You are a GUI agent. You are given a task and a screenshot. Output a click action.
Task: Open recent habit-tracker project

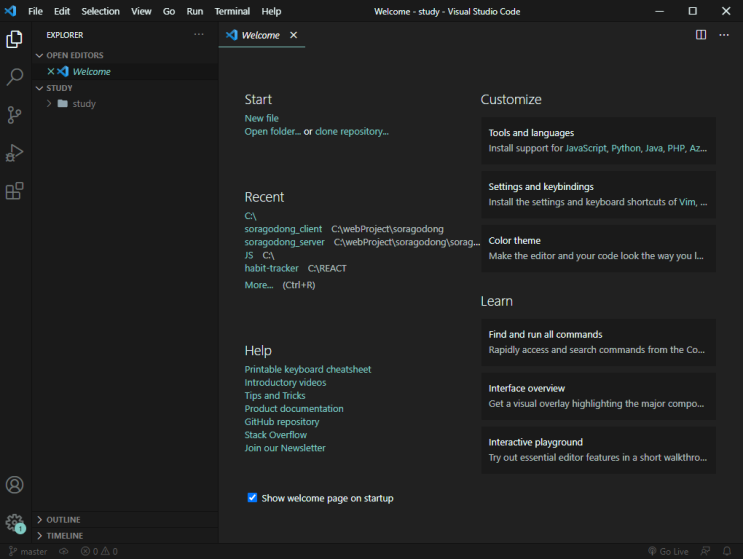coord(272,268)
